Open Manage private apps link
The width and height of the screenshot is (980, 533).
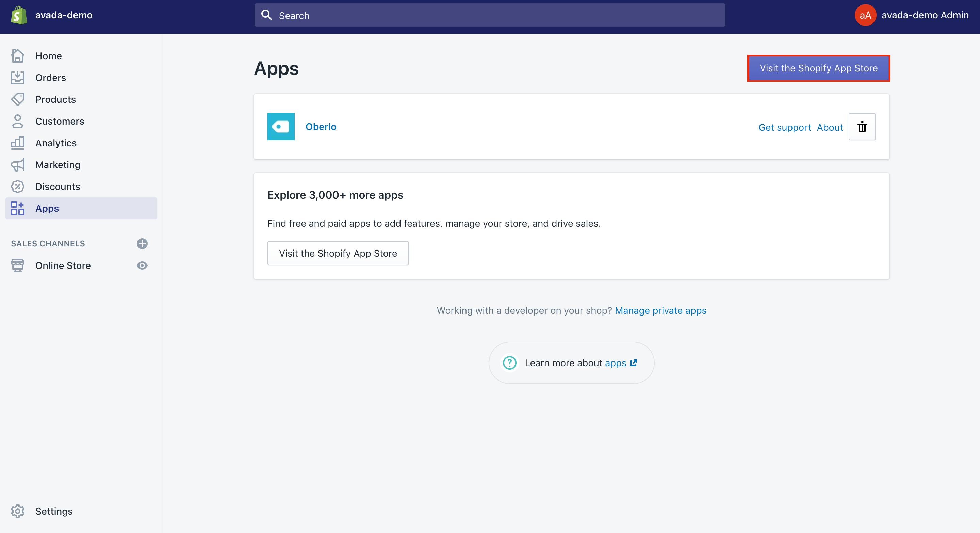tap(660, 310)
